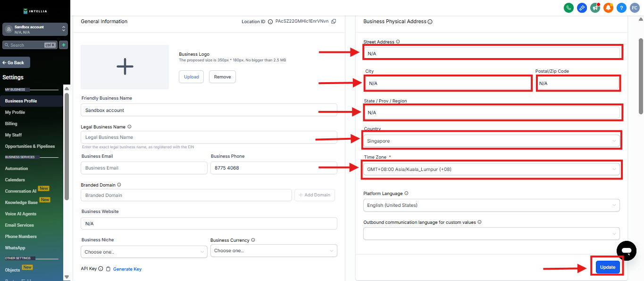Image resolution: width=644 pixels, height=281 pixels.
Task: Open the bell notifications icon
Action: pos(608,8)
